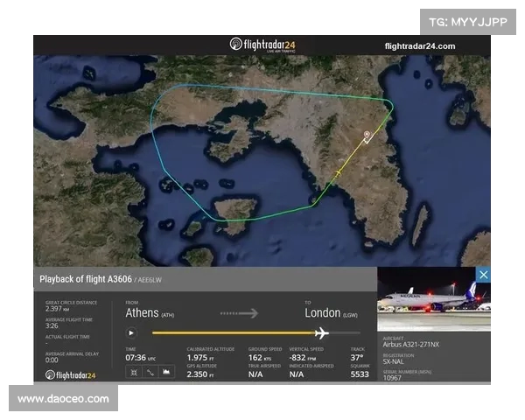Click the aircraft photo thumbnail
The height and width of the screenshot is (420, 525).
(434, 299)
